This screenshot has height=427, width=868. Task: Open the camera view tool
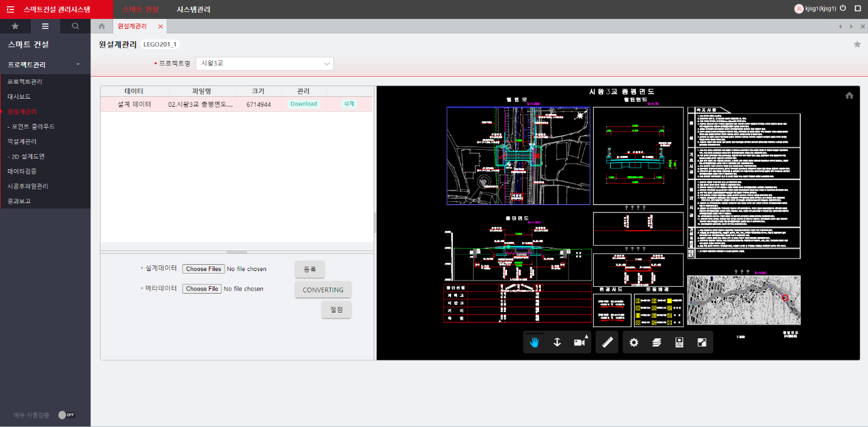[x=579, y=343]
